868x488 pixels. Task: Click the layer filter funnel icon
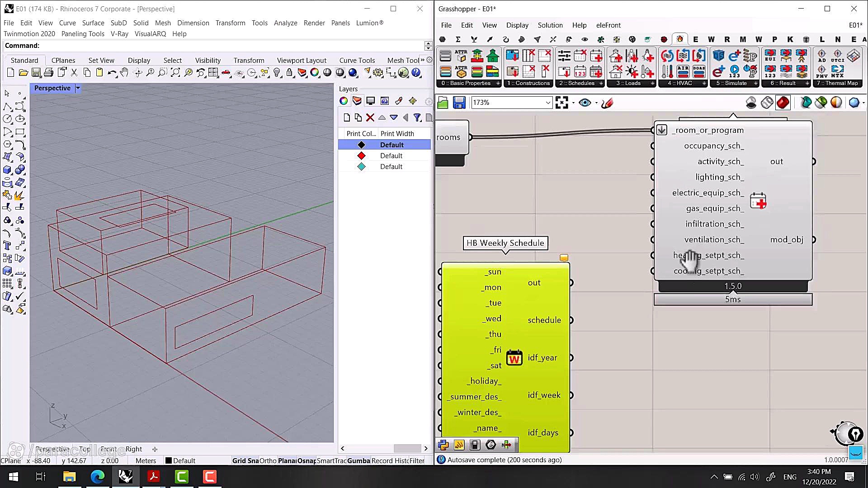tap(417, 118)
